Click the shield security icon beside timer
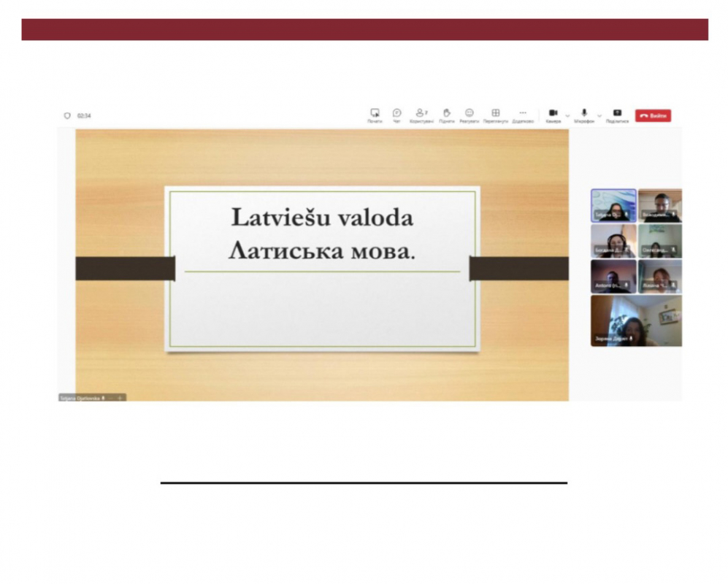 67,115
